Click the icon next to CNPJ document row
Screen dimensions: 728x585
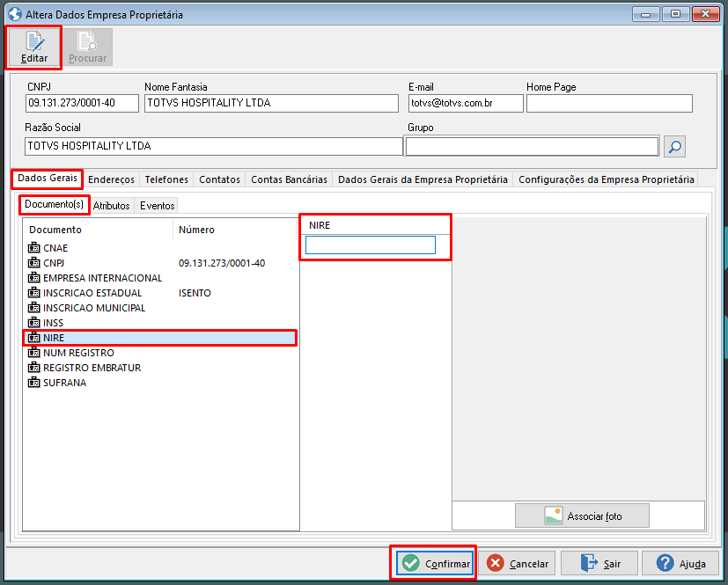point(34,262)
